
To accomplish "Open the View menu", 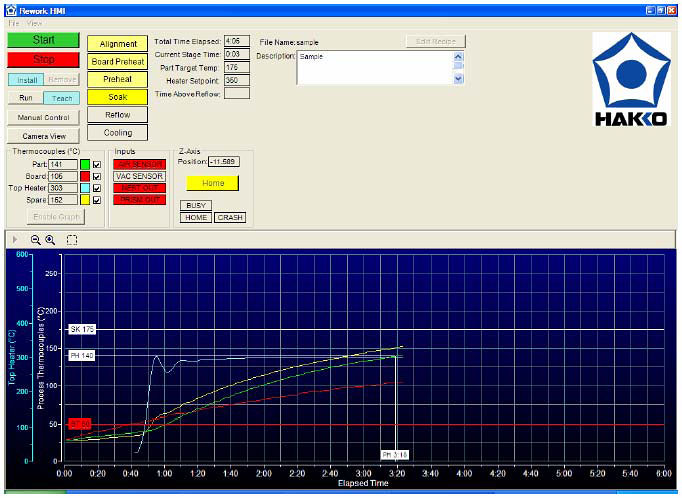I will click(x=34, y=23).
